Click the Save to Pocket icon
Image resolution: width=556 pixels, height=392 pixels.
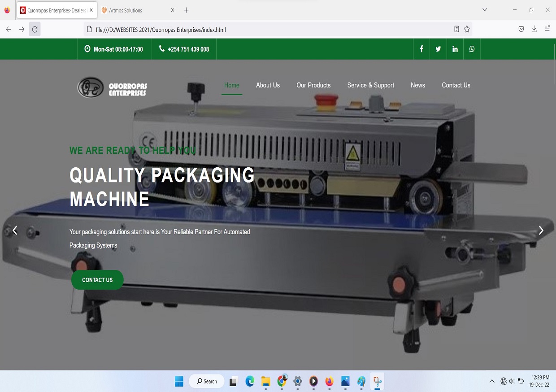(x=521, y=29)
